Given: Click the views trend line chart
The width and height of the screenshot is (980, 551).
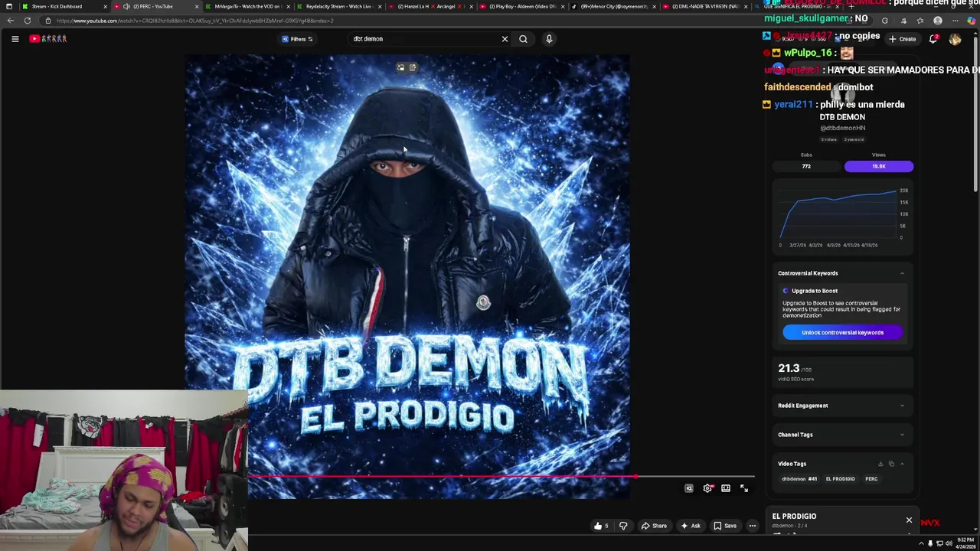Looking at the screenshot, I should pyautogui.click(x=842, y=216).
